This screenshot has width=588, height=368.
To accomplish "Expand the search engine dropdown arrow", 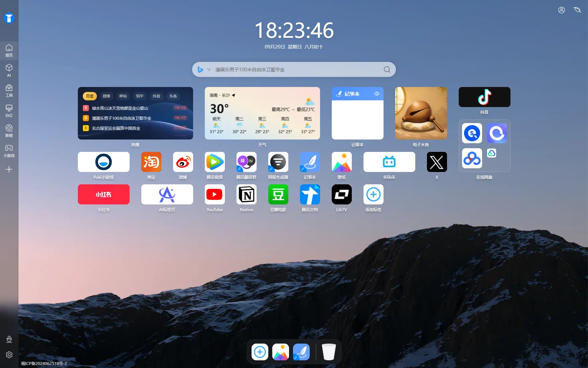I will tap(209, 70).
